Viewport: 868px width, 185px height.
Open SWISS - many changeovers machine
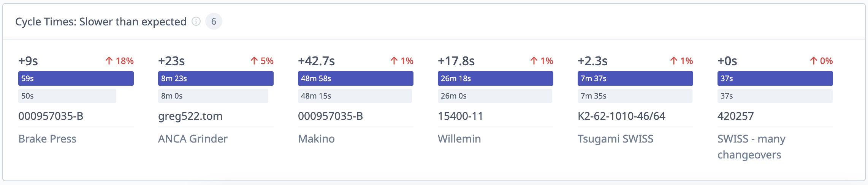point(751,147)
